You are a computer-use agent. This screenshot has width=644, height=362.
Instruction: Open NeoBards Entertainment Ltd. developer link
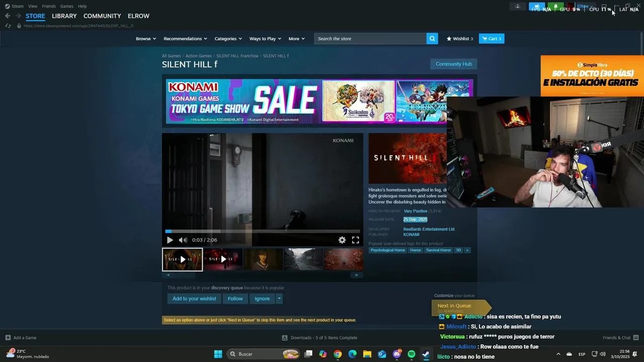[429, 229]
